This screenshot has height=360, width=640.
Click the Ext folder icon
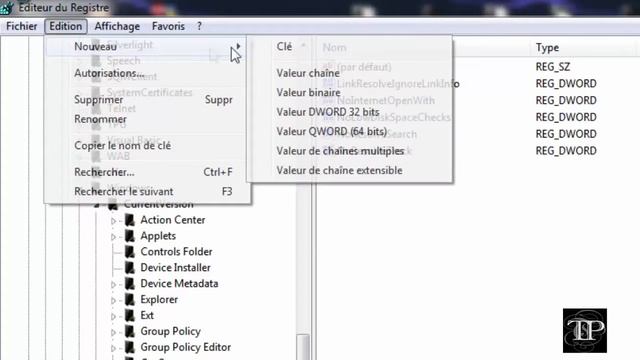130,316
